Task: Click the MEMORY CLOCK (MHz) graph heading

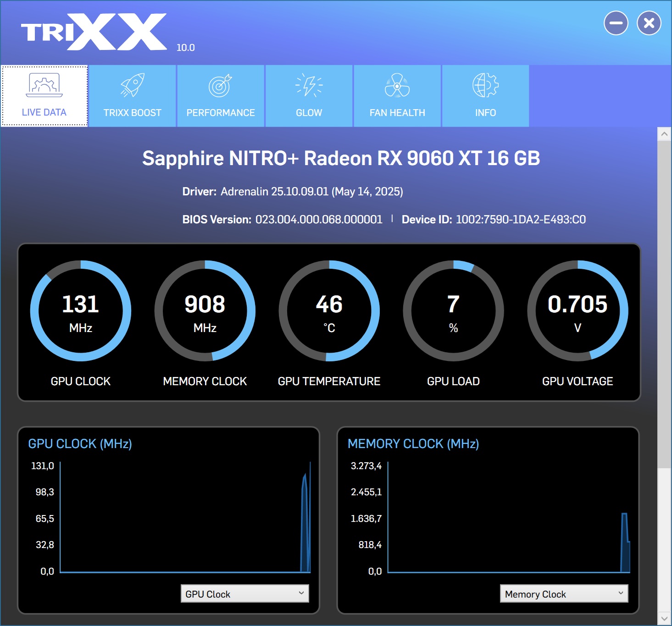Action: coord(413,443)
